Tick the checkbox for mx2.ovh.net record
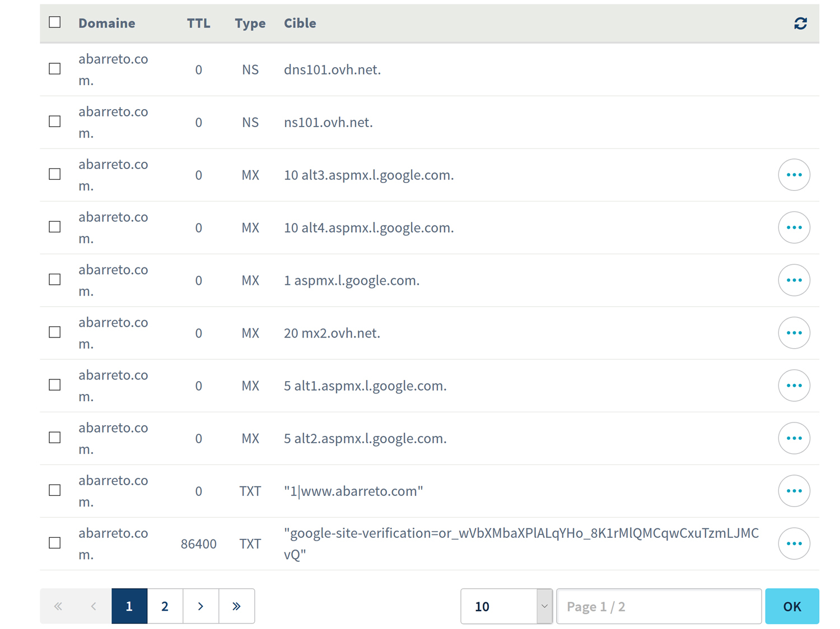The height and width of the screenshot is (629, 840). click(55, 332)
